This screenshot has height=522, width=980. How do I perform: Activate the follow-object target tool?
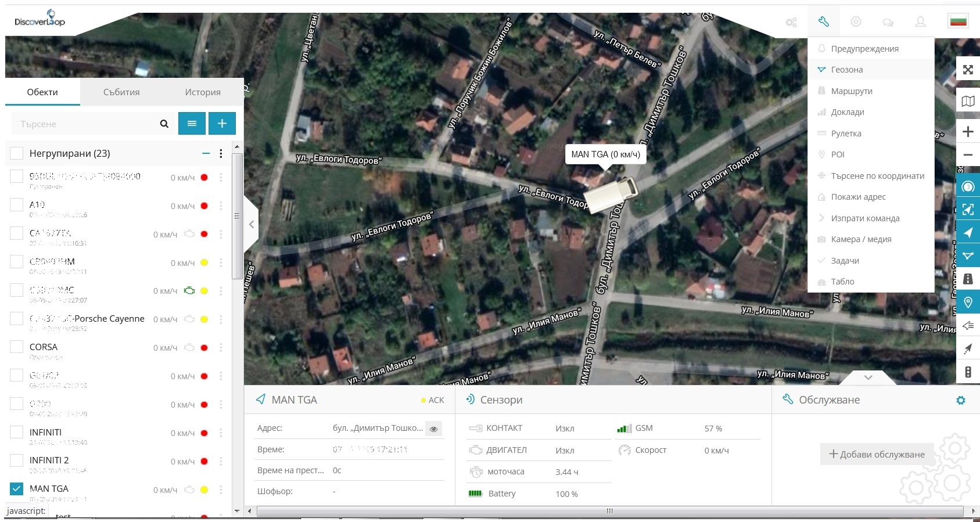[x=968, y=186]
